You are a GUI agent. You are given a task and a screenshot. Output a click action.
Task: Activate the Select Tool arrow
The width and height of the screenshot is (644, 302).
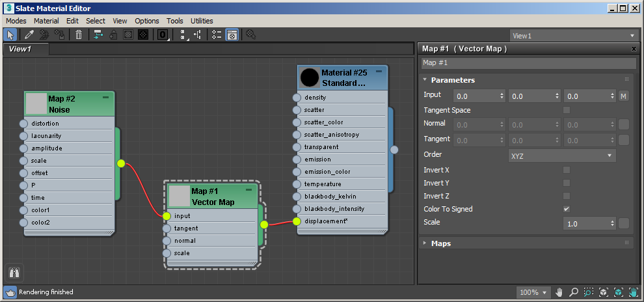(x=10, y=35)
